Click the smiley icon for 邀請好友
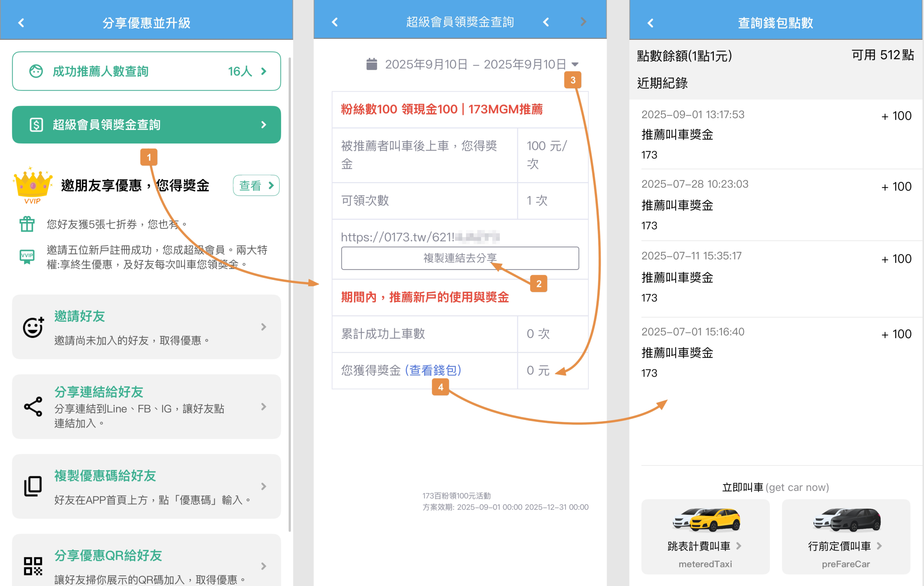 click(33, 327)
